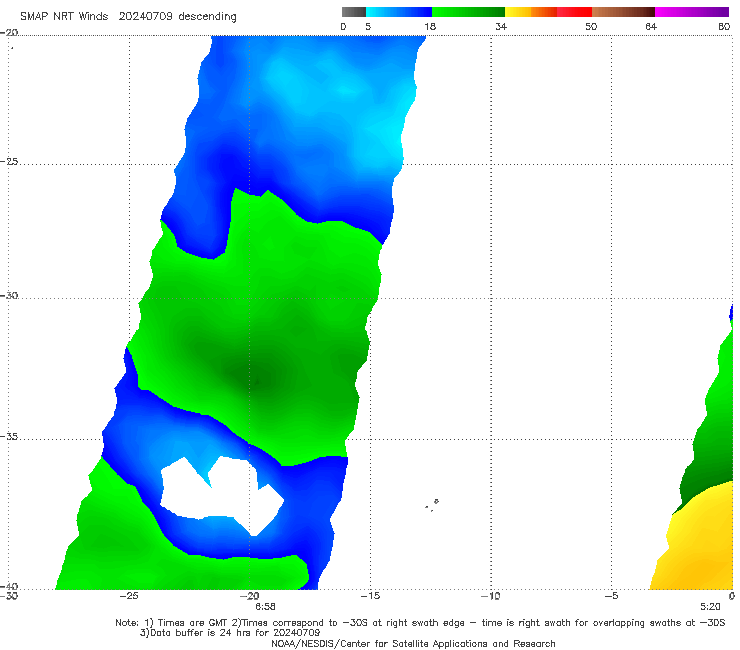Click the longitude label -10 on the bottom axis
The height and width of the screenshot is (650, 740).
[491, 596]
